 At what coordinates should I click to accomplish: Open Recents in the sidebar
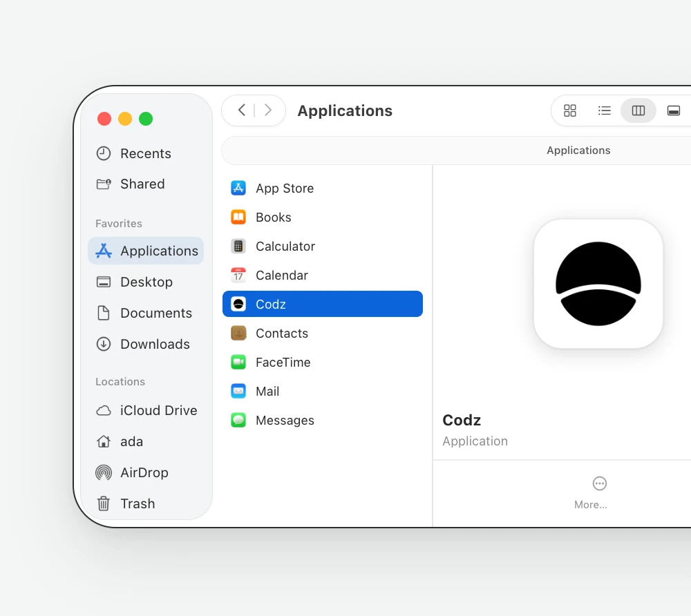point(145,153)
